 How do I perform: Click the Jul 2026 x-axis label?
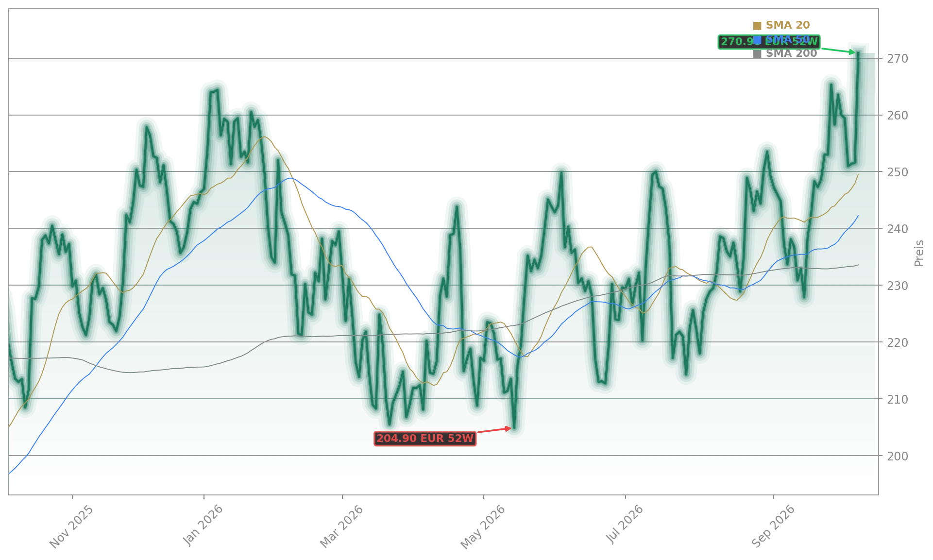[x=624, y=524]
